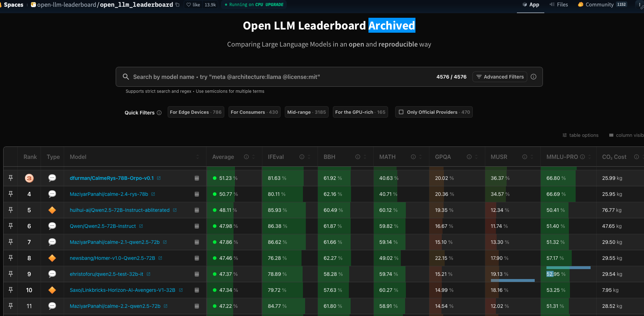
Task: Pin the dfurman/CalmeRys-78B-Orpo-v0.1 row
Action: (x=11, y=178)
